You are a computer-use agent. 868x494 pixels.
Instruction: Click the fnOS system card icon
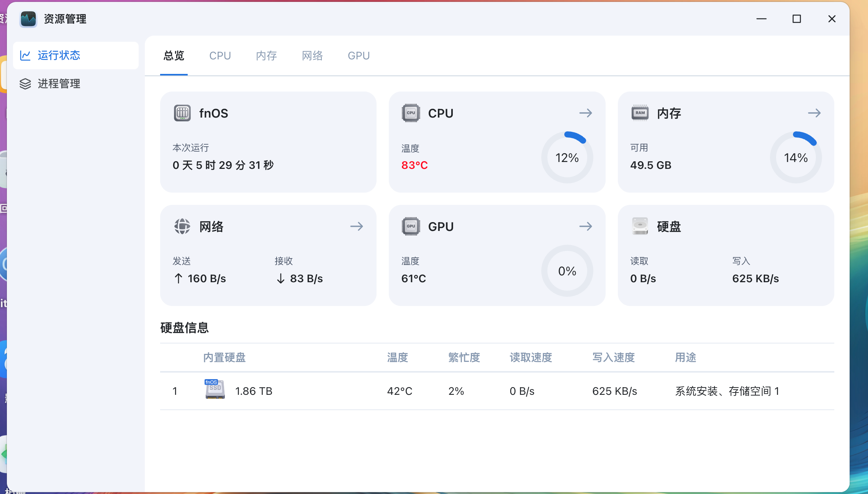(182, 113)
